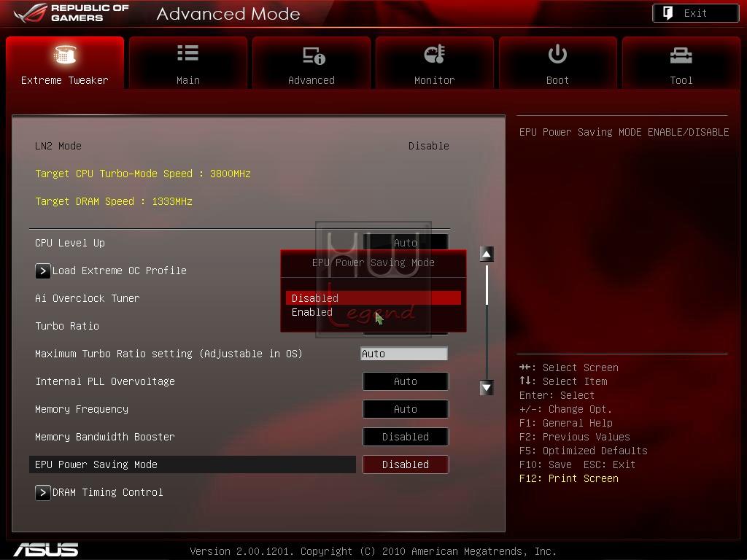
Task: Open EPU Power Saving Mode dropdown
Action: pos(406,464)
